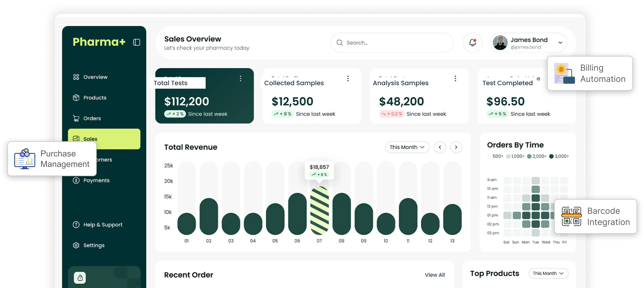
Task: Open options menu on Analysis Samples card
Action: (x=455, y=79)
